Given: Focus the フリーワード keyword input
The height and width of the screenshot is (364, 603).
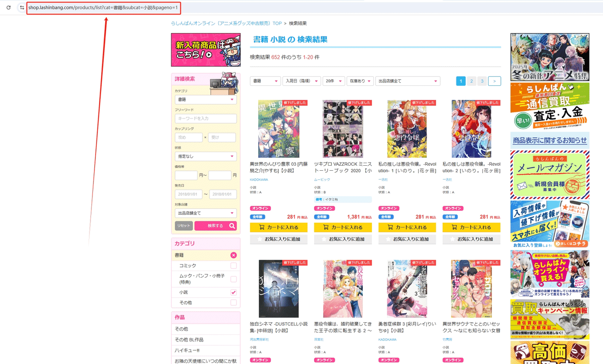Looking at the screenshot, I should 206,118.
